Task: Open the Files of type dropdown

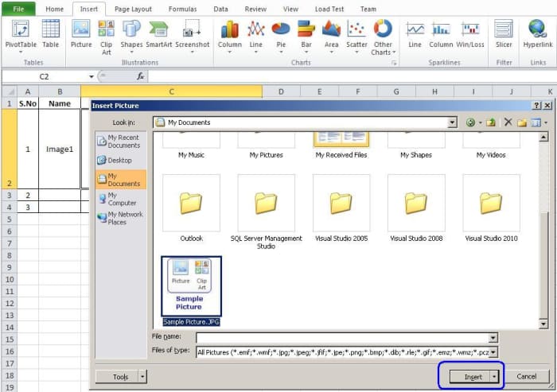Action: point(493,351)
